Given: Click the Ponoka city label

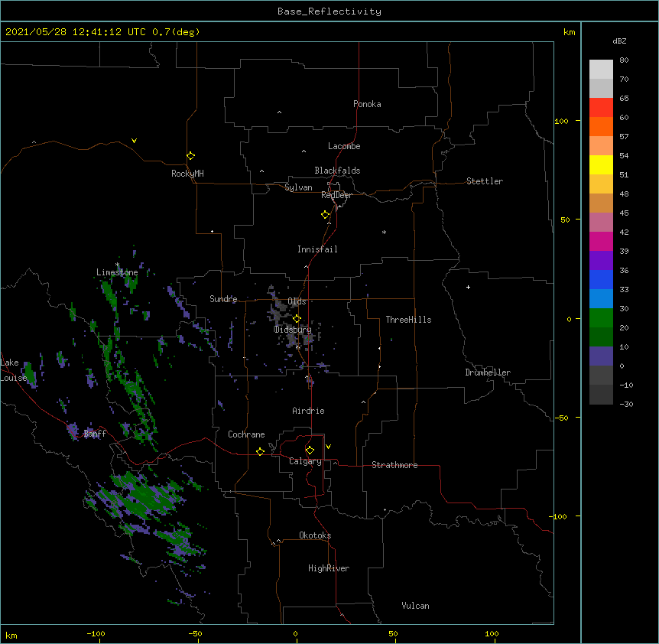Looking at the screenshot, I should coord(367,104).
